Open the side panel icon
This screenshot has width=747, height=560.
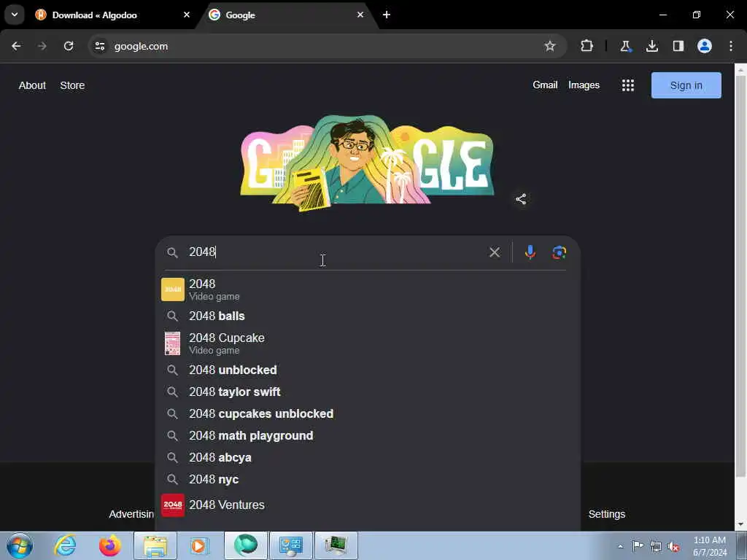click(x=678, y=46)
